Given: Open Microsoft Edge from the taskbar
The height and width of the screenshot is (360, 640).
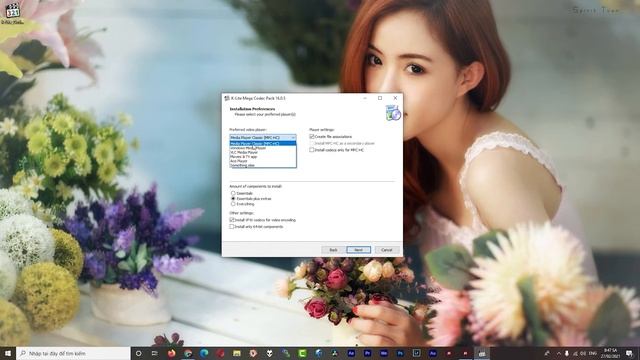Looking at the screenshot, I should click(x=204, y=353).
